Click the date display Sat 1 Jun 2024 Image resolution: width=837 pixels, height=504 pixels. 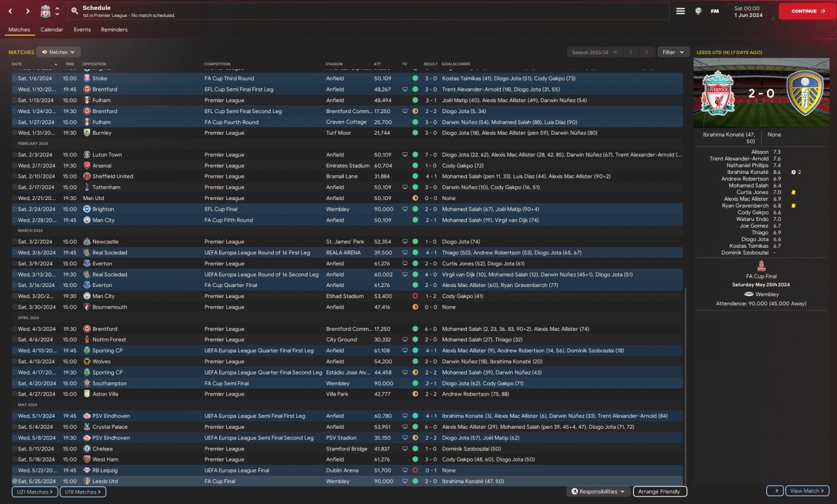748,11
